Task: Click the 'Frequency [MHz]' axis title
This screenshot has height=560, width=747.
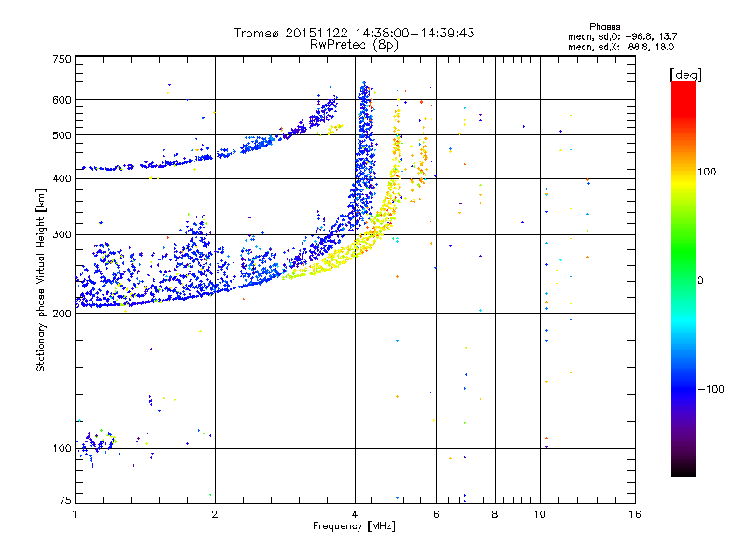Action: coord(354,526)
